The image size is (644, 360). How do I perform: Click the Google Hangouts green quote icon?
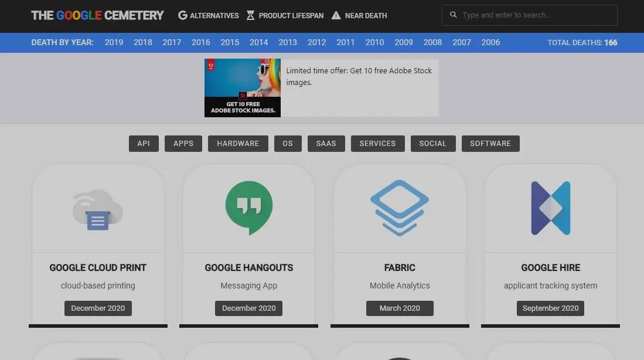click(249, 208)
